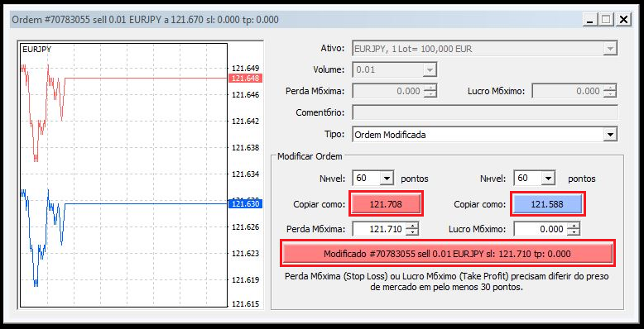
Task: Click the blue 121.630 bid price label
Action: pyautogui.click(x=245, y=204)
